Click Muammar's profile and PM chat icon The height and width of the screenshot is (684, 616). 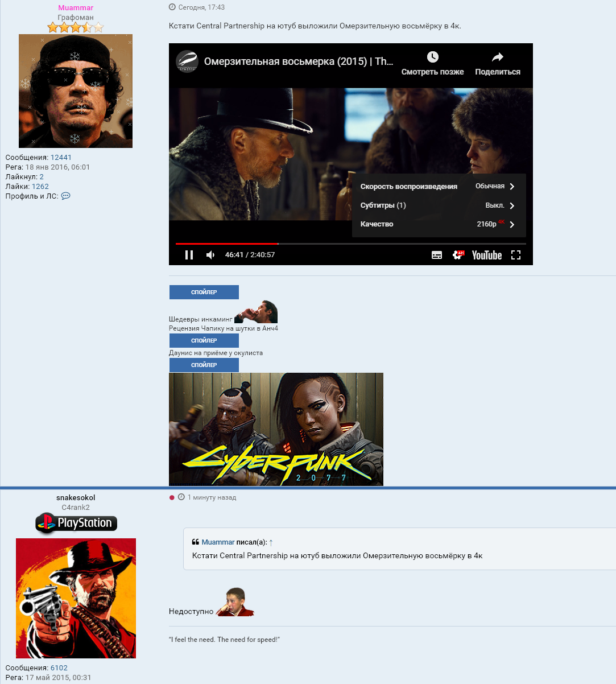coord(65,196)
